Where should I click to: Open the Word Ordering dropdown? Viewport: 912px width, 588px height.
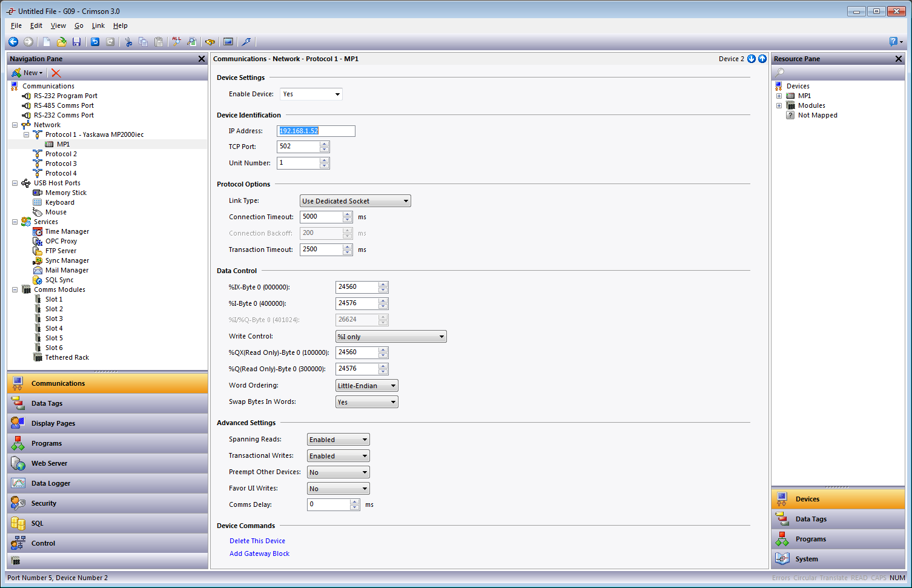(x=367, y=386)
